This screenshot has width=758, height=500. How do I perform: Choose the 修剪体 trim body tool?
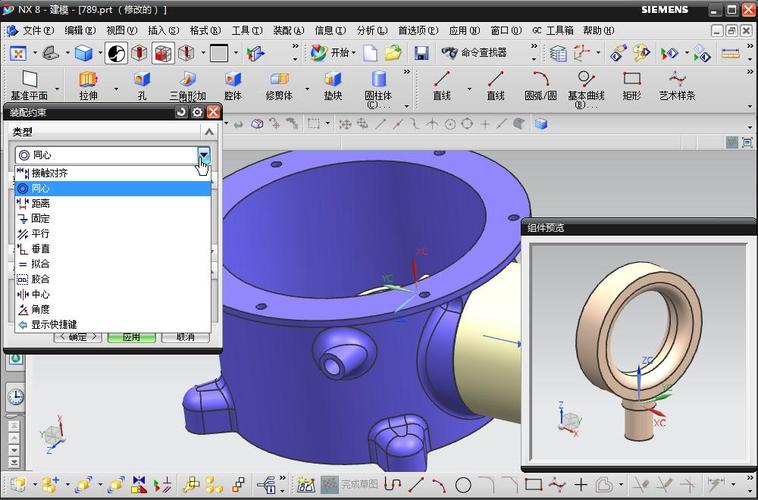coord(279,85)
